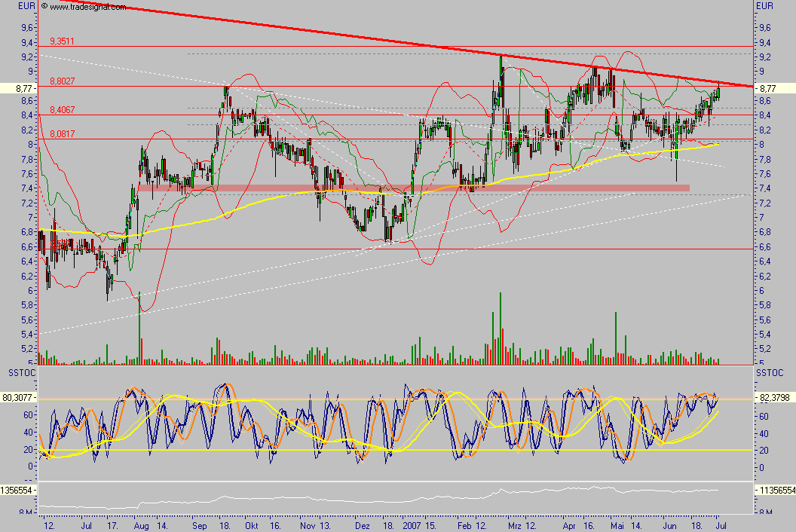Select the 8,4067 horizontal level label
This screenshot has width=796, height=532.
click(63, 110)
